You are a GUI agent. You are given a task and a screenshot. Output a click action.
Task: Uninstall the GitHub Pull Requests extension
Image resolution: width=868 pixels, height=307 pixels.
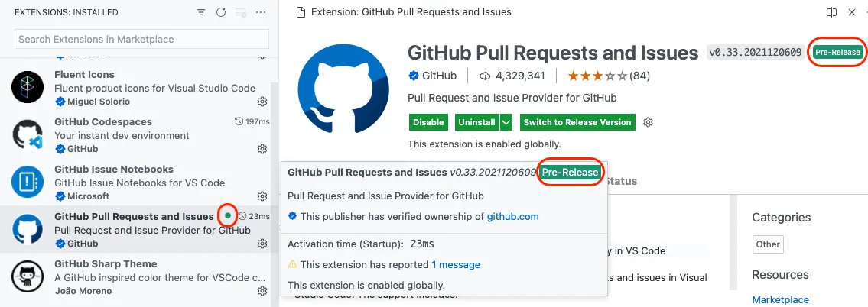click(x=476, y=122)
